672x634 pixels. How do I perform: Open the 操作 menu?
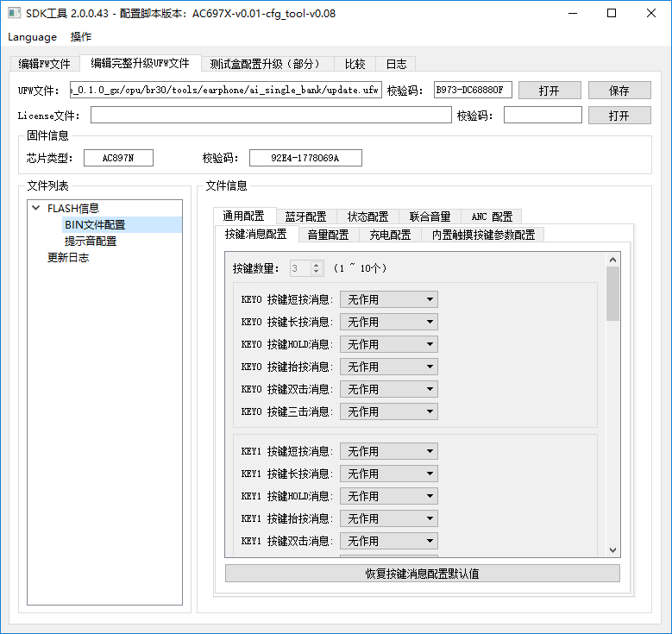pyautogui.click(x=80, y=37)
